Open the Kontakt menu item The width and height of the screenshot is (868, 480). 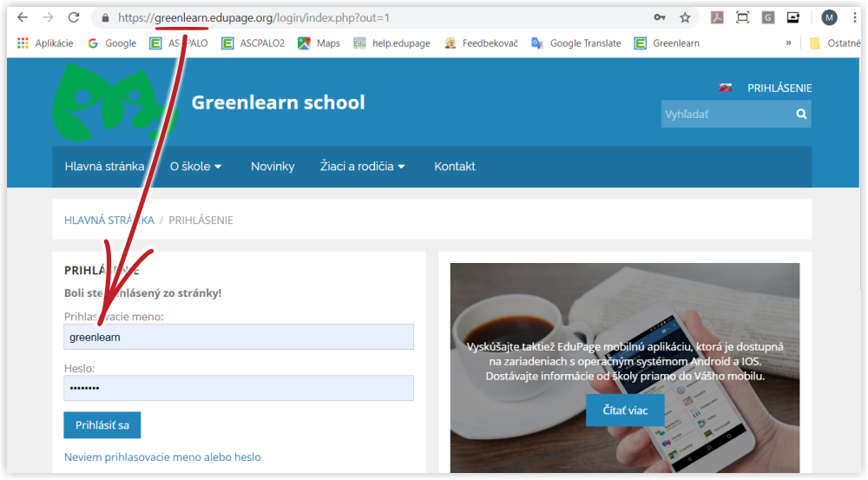pos(455,167)
